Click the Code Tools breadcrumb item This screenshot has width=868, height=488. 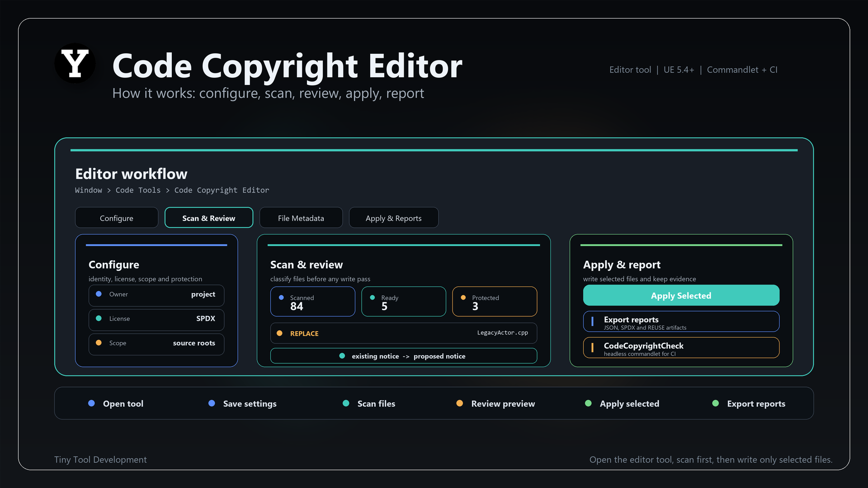click(x=138, y=190)
